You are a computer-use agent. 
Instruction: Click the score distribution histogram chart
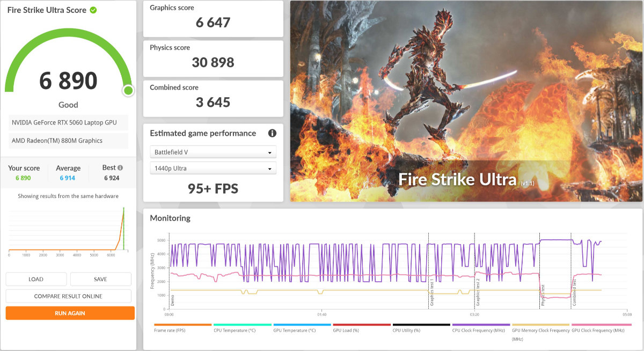tap(68, 231)
